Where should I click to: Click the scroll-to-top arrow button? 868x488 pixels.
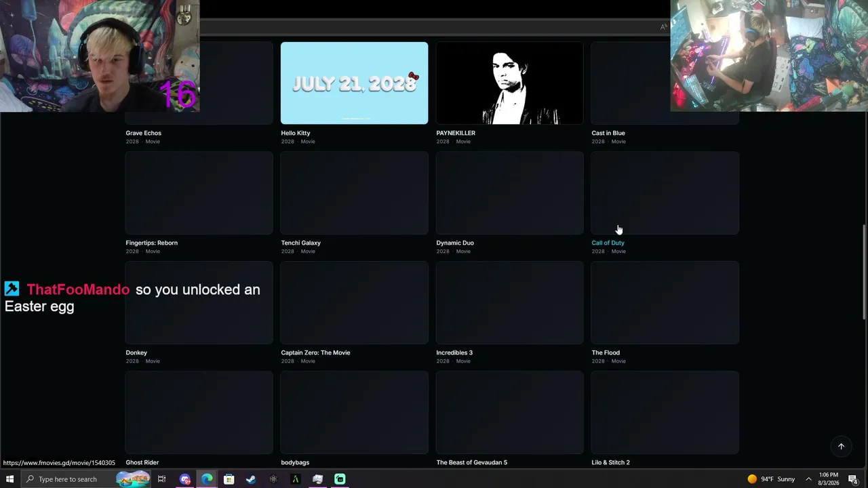[841, 446]
